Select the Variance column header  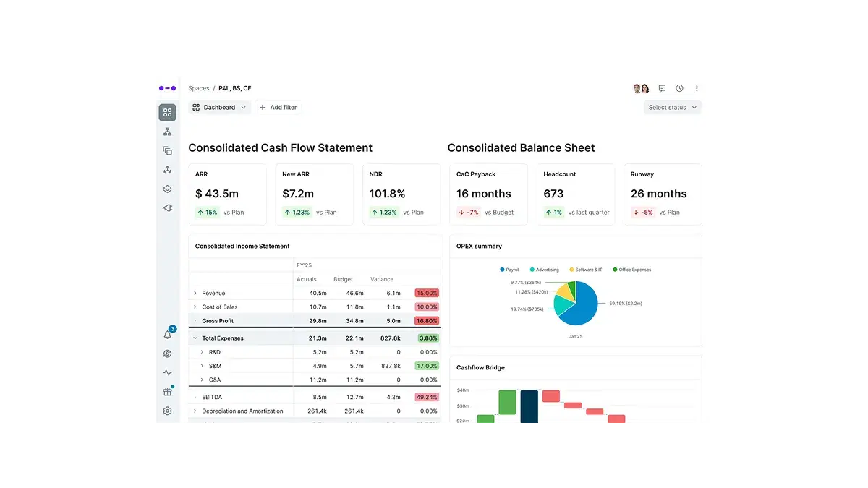click(382, 279)
